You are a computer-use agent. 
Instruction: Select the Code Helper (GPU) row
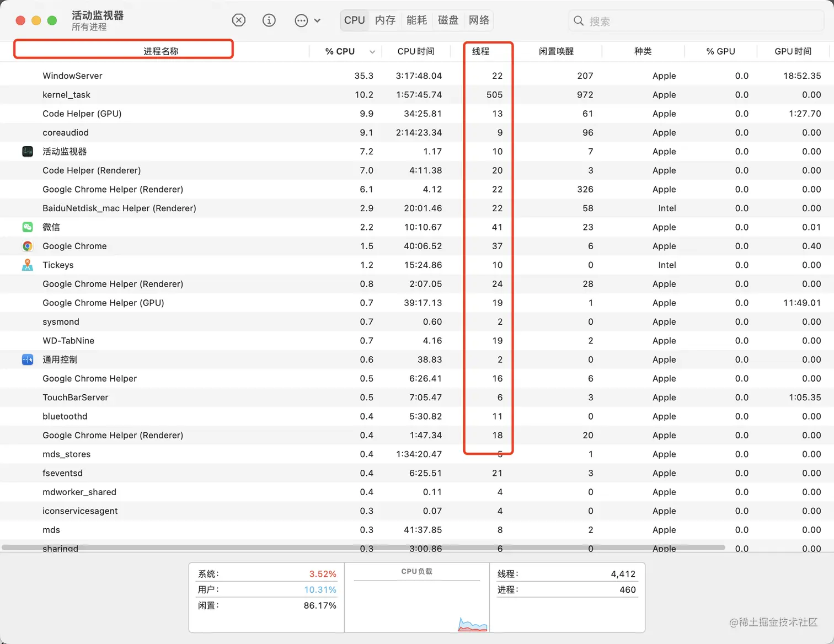(417, 114)
